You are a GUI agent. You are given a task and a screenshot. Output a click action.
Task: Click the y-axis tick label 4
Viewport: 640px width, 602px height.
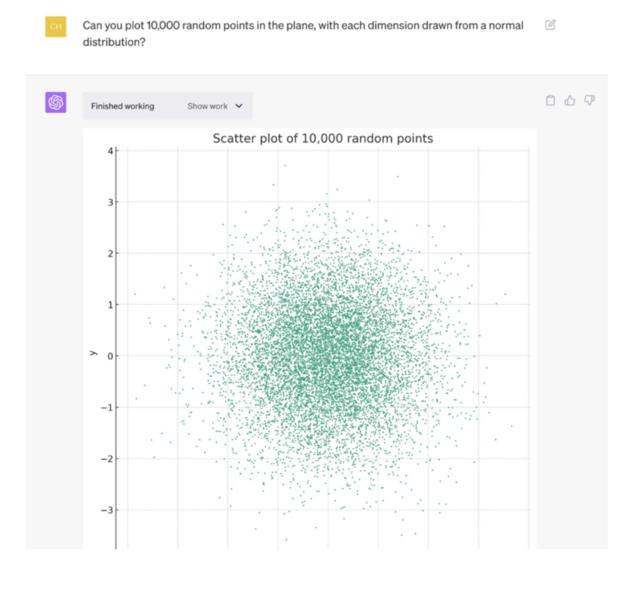click(111, 150)
